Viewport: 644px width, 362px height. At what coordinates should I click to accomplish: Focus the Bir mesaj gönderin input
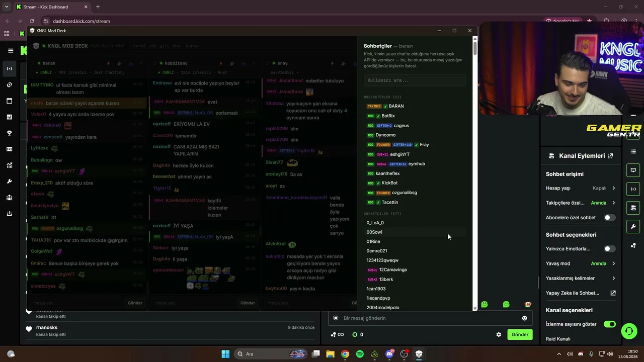(430, 318)
